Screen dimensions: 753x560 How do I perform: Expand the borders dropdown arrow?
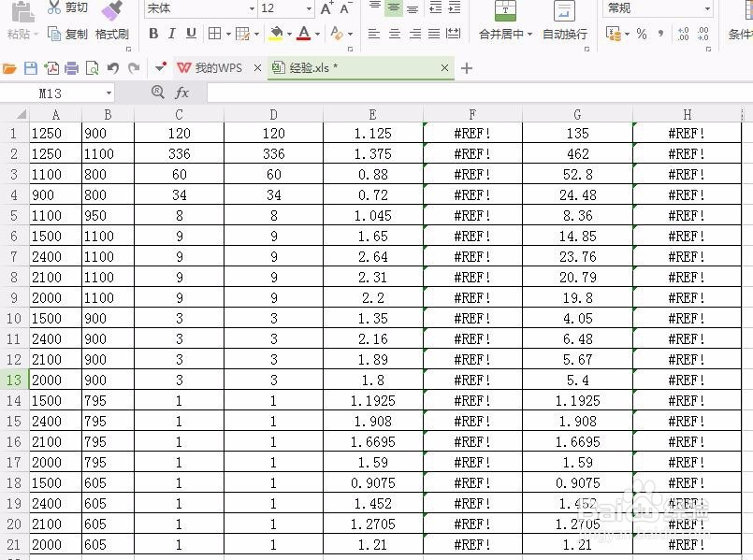(x=228, y=34)
